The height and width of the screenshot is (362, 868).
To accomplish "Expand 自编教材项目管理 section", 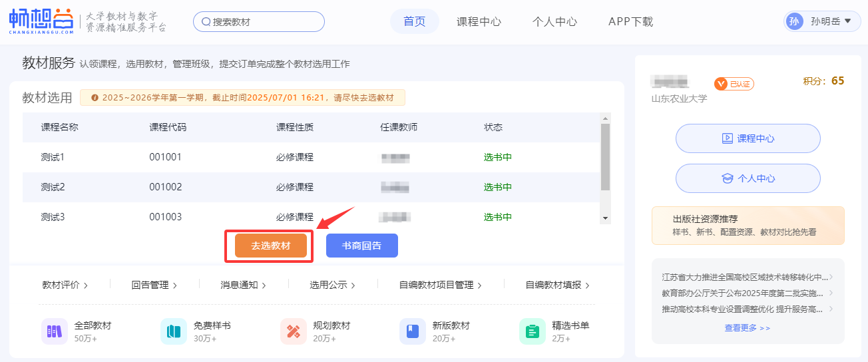I will pyautogui.click(x=440, y=285).
